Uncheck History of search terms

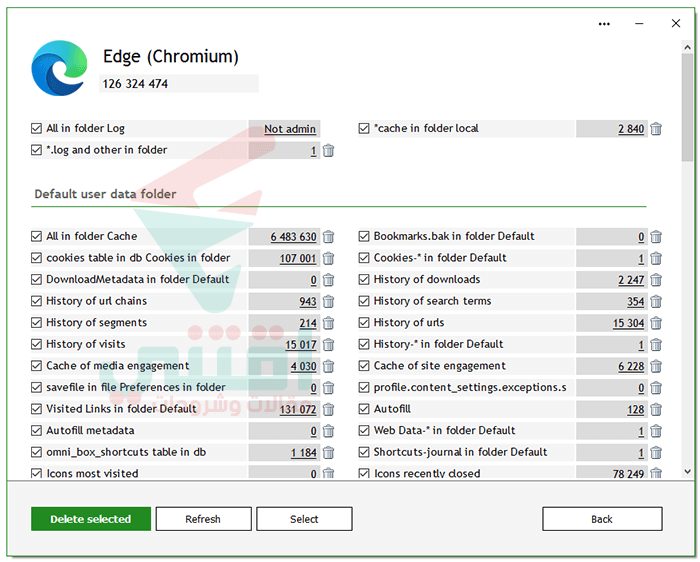point(364,301)
